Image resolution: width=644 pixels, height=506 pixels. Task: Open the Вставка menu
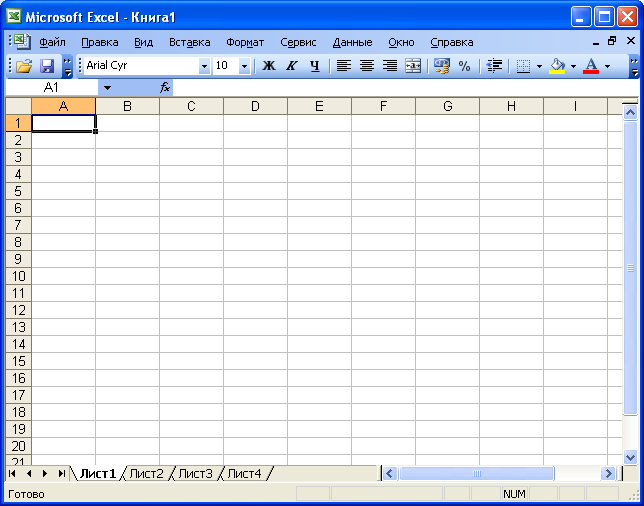(190, 42)
